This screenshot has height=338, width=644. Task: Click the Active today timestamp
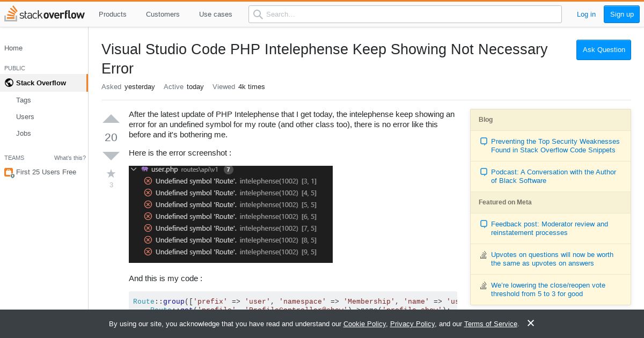pyautogui.click(x=184, y=87)
